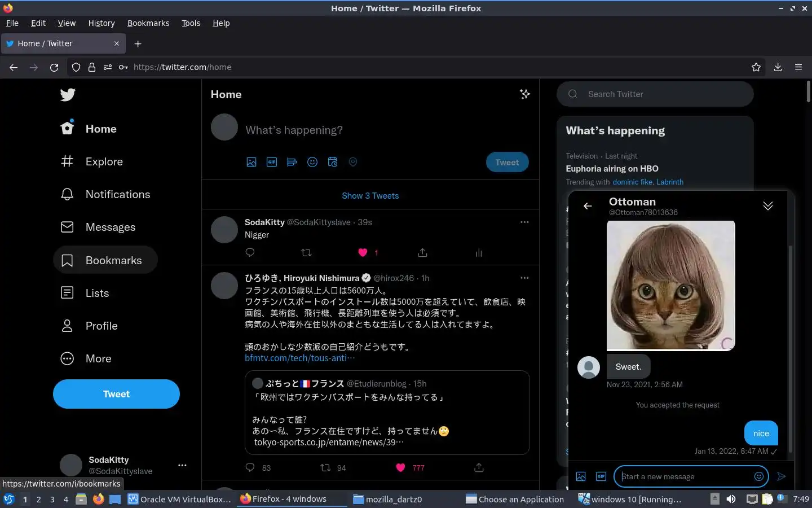The height and width of the screenshot is (508, 812).
Task: Open Euphoria airing on HBO trend
Action: [612, 168]
